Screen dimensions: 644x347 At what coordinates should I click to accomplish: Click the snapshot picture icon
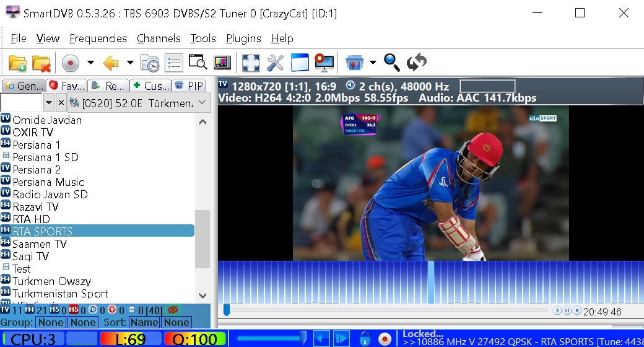[x=354, y=63]
